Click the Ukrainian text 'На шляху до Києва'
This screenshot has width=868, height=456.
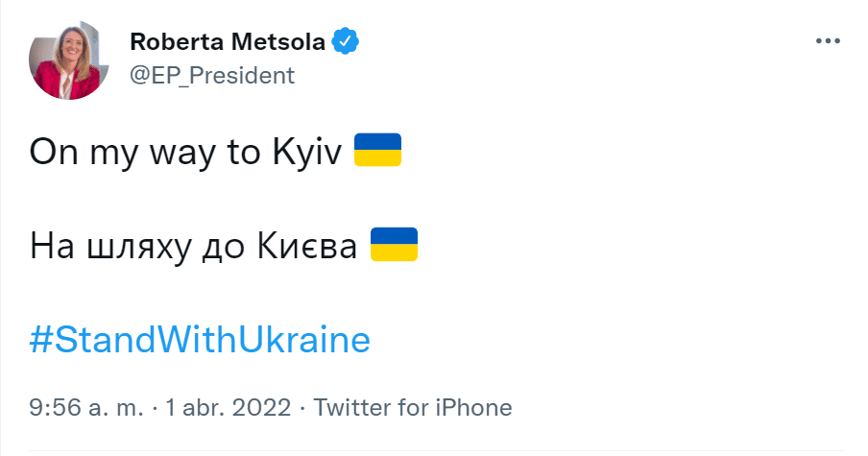[x=194, y=247]
